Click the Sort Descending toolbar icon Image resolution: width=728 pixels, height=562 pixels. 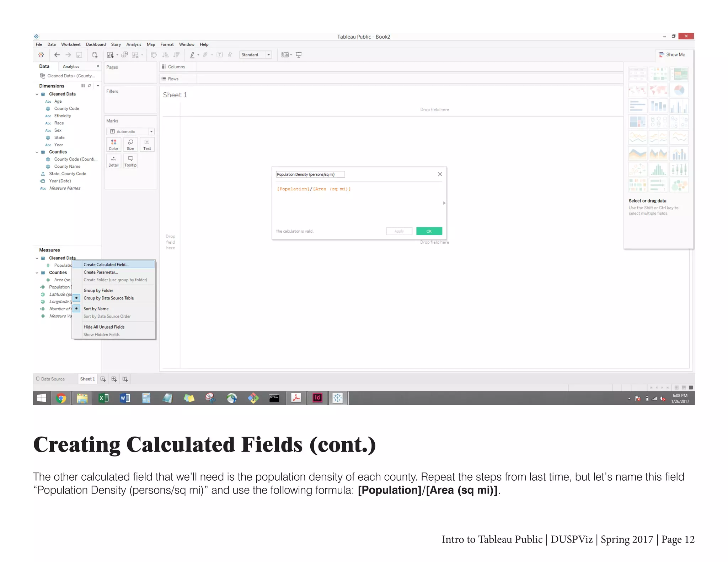176,55
